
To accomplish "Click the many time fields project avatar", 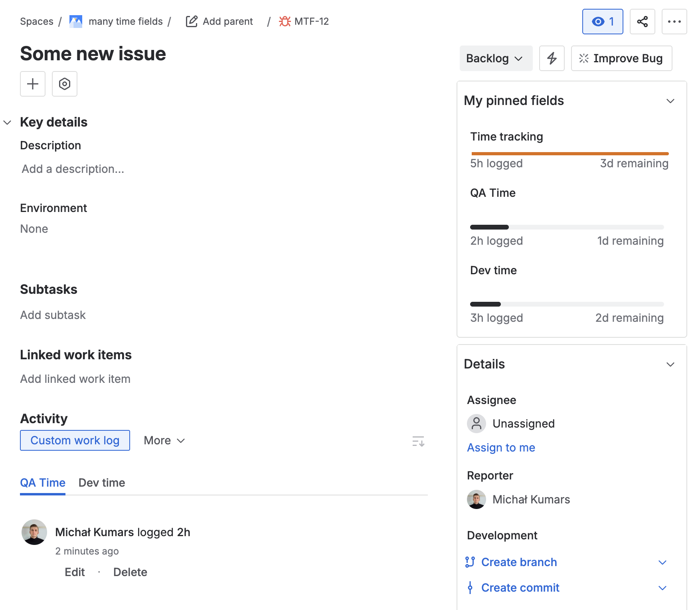I will point(76,21).
